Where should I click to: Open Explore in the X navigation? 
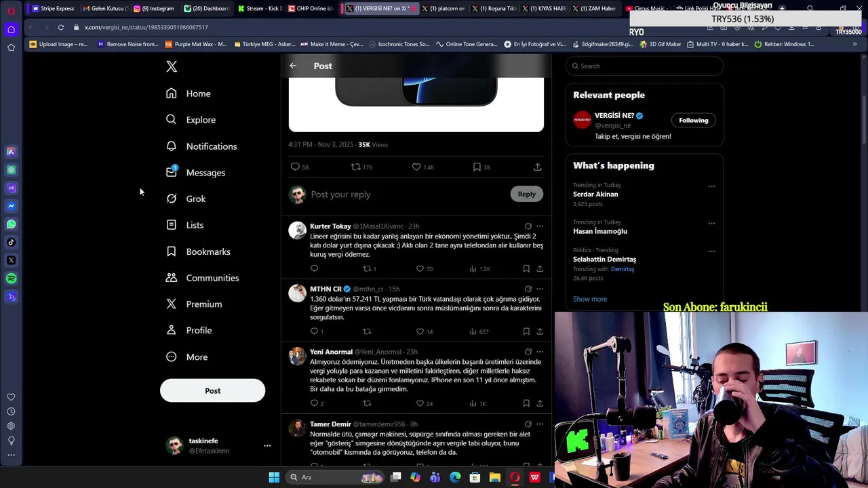pos(191,120)
